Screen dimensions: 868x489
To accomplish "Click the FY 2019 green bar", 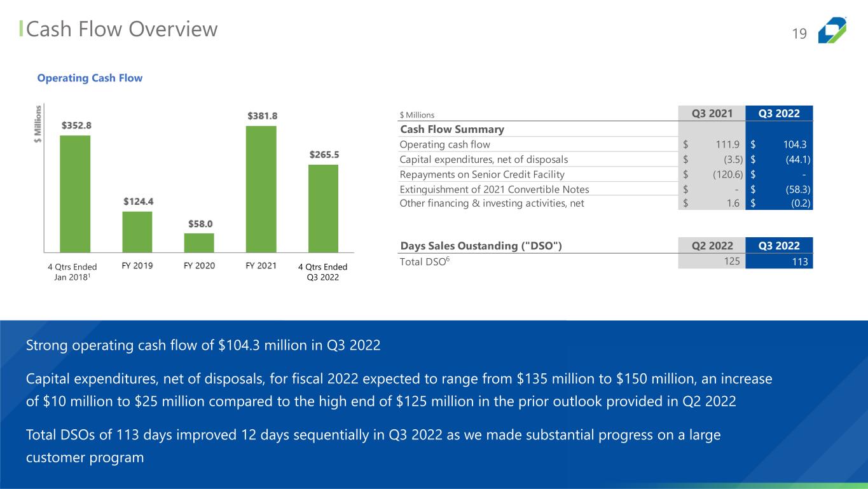I will pos(137,231).
